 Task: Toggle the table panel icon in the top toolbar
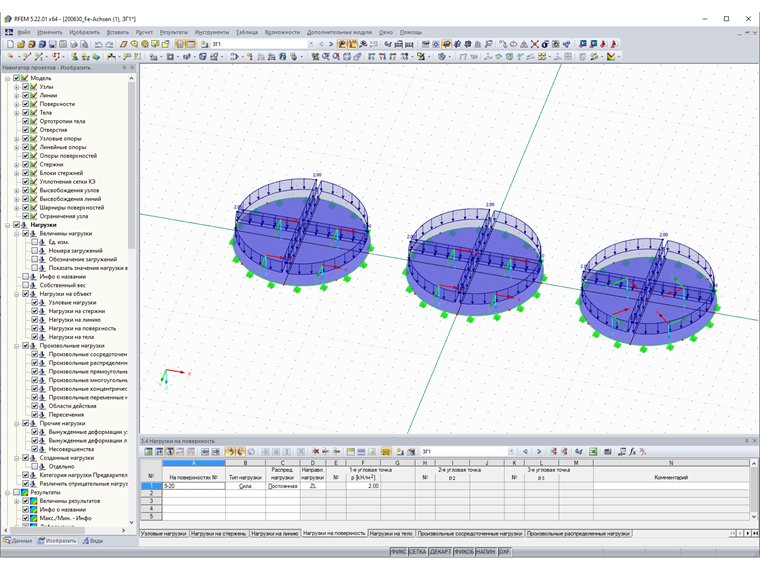coord(191,44)
